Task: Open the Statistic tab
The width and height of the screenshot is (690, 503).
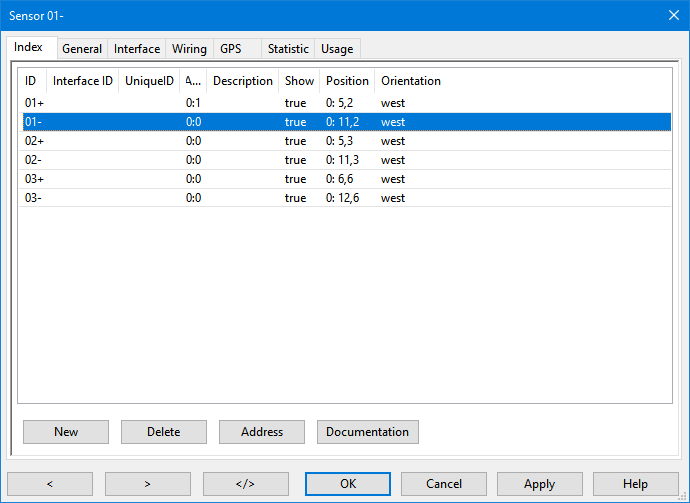Action: coord(288,48)
